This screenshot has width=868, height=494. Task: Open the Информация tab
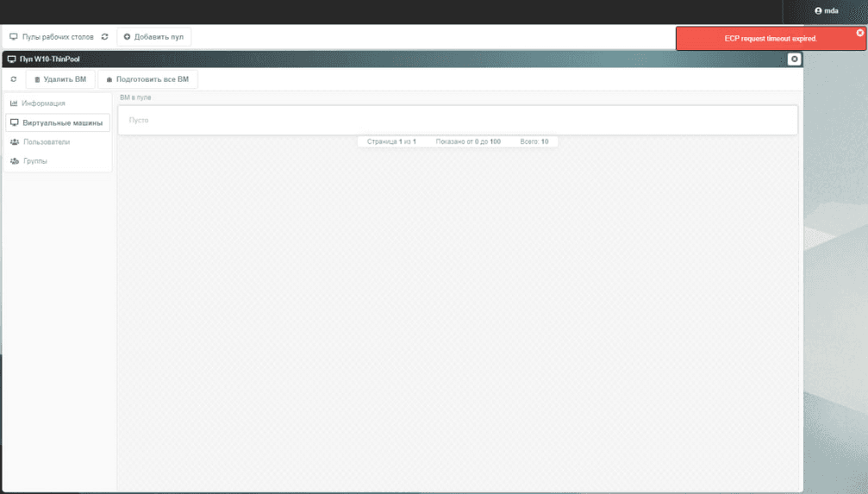[43, 103]
